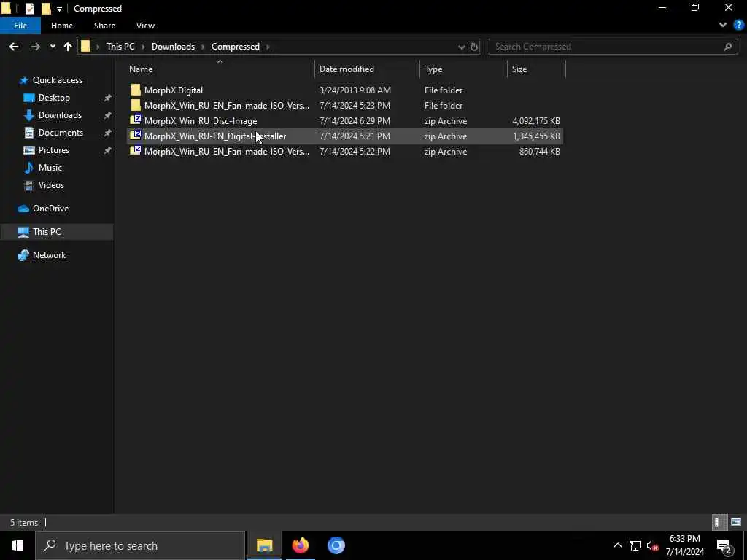Open the File ribbon tab
Image resolution: width=747 pixels, height=560 pixels.
pyautogui.click(x=20, y=26)
